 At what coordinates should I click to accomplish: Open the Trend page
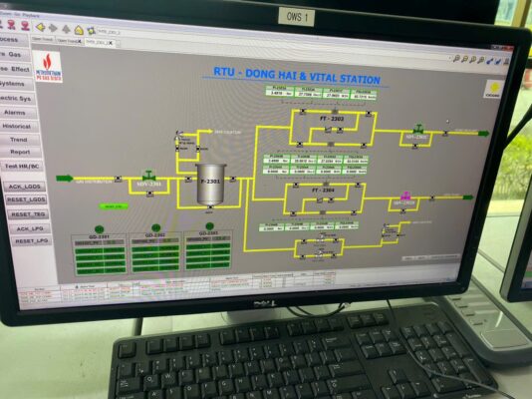19,140
